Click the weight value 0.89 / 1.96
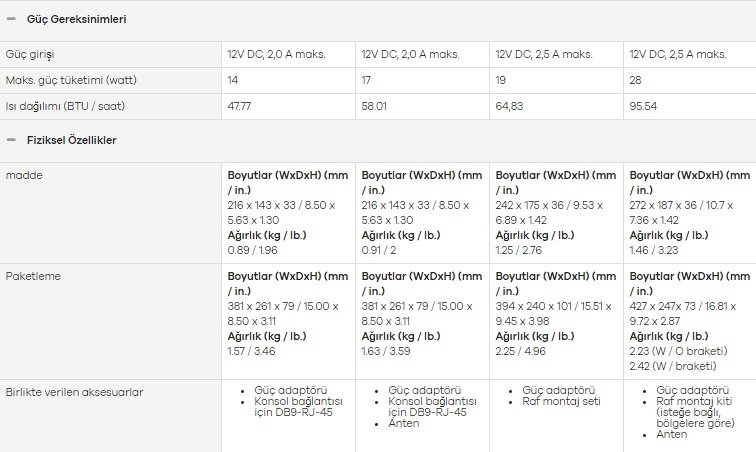The image size is (756, 452). click(253, 250)
